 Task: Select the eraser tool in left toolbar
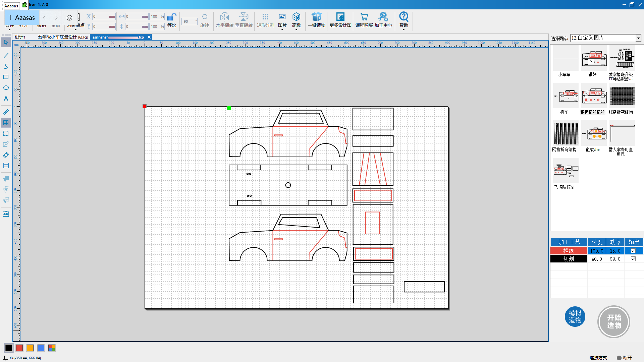(6, 155)
